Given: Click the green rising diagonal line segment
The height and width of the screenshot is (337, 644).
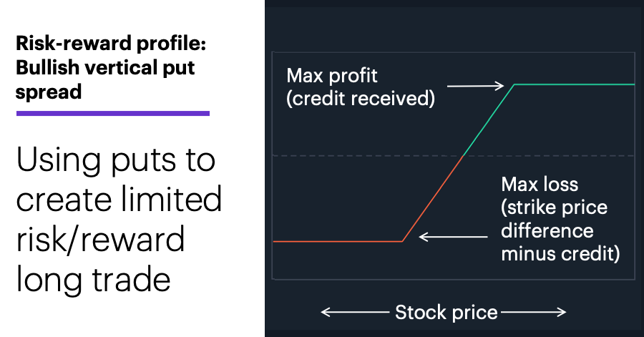Looking at the screenshot, I should [x=489, y=120].
